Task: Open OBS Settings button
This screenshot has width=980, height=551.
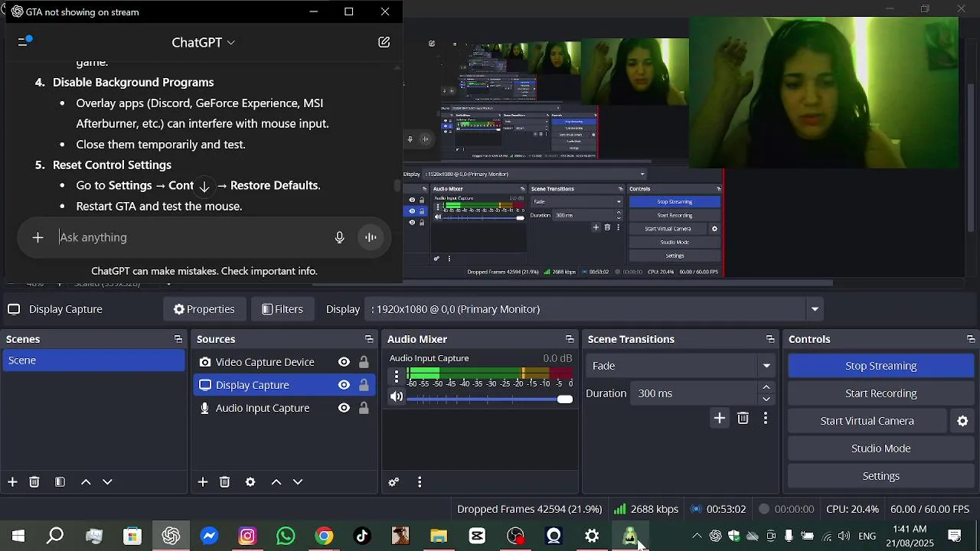Action: 881,476
